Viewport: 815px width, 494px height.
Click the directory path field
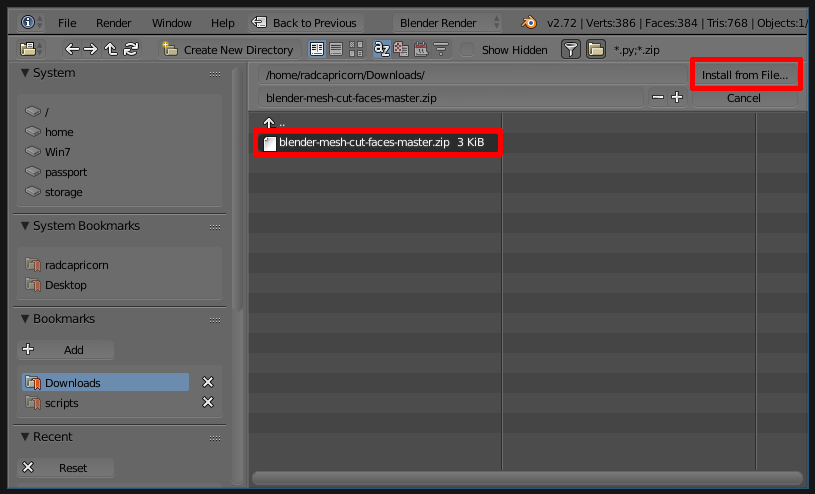(472, 75)
